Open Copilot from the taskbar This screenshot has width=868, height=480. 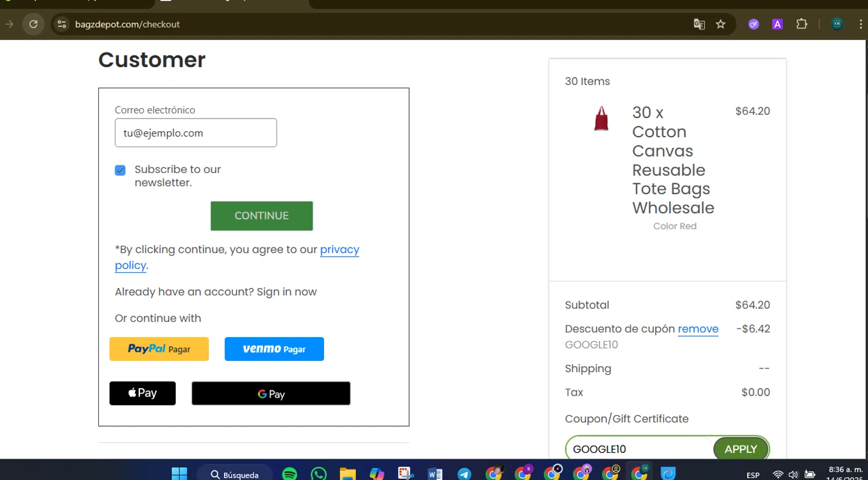click(377, 474)
